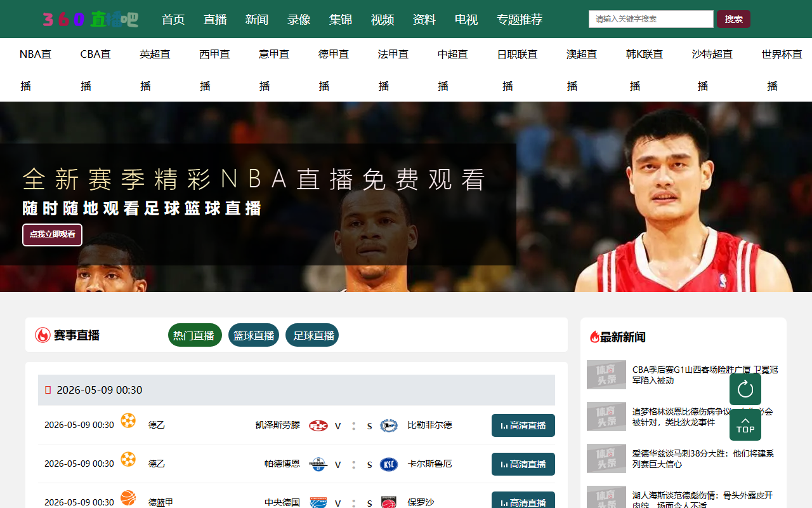Go to CBA直播 league link
Viewport: 812px width, 508px height.
tap(96, 70)
